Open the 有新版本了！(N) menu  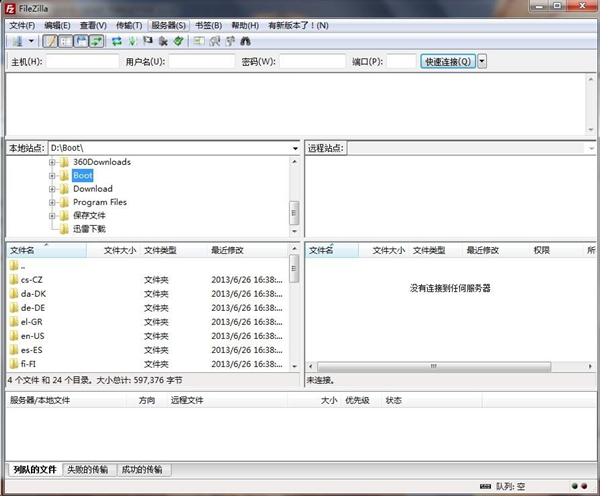(298, 26)
